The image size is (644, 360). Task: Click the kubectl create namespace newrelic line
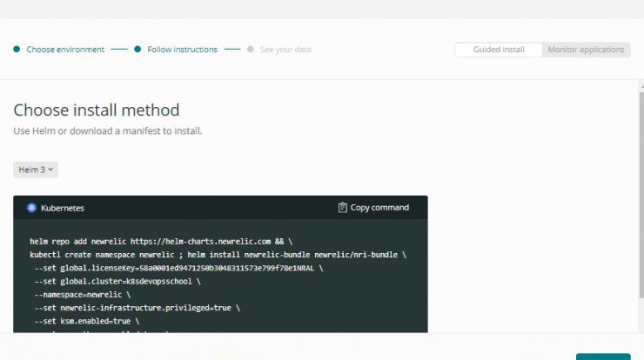218,255
